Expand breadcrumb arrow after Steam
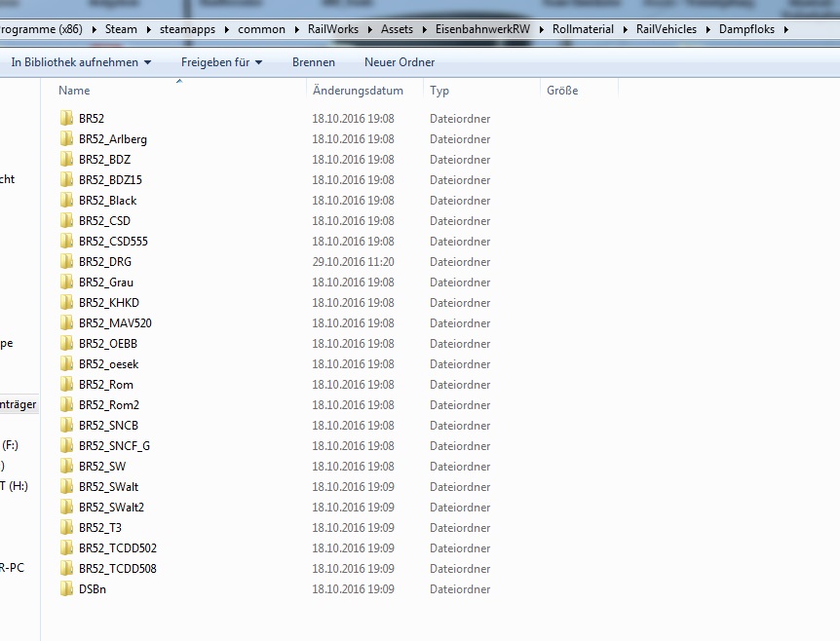The height and width of the screenshot is (641, 840). pos(148,29)
